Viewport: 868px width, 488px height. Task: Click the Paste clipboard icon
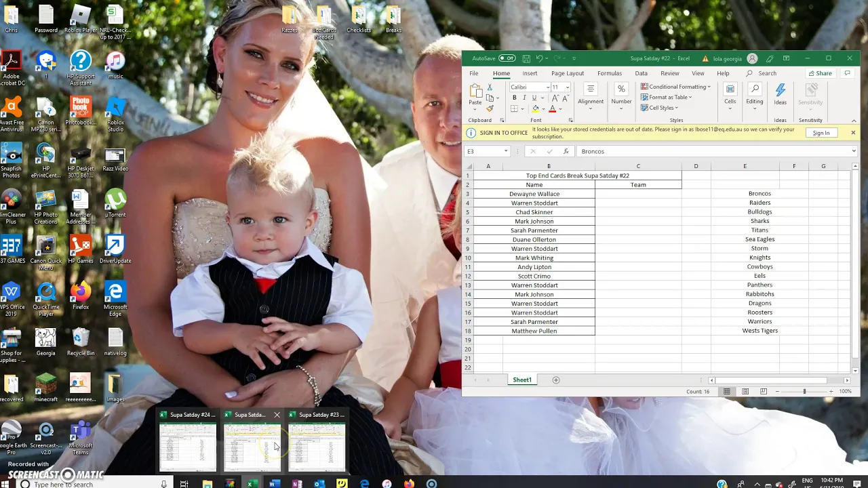[x=475, y=92]
